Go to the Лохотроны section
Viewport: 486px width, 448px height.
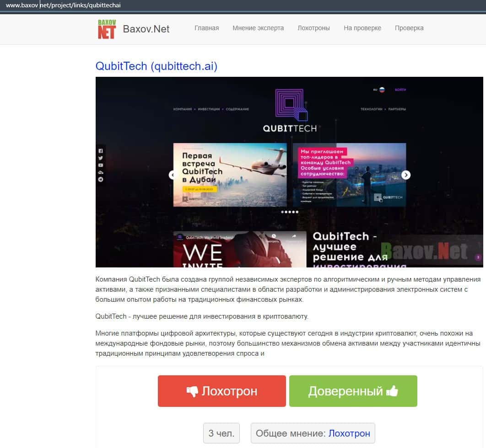click(313, 28)
